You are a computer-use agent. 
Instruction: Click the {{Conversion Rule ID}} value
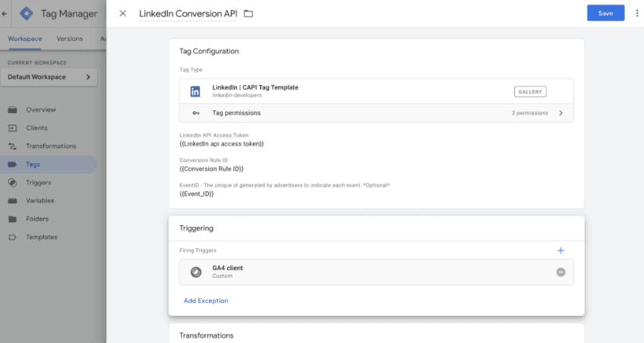(x=211, y=169)
